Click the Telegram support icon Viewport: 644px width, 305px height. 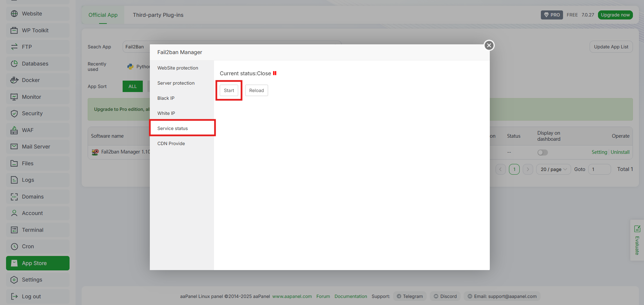click(x=399, y=296)
